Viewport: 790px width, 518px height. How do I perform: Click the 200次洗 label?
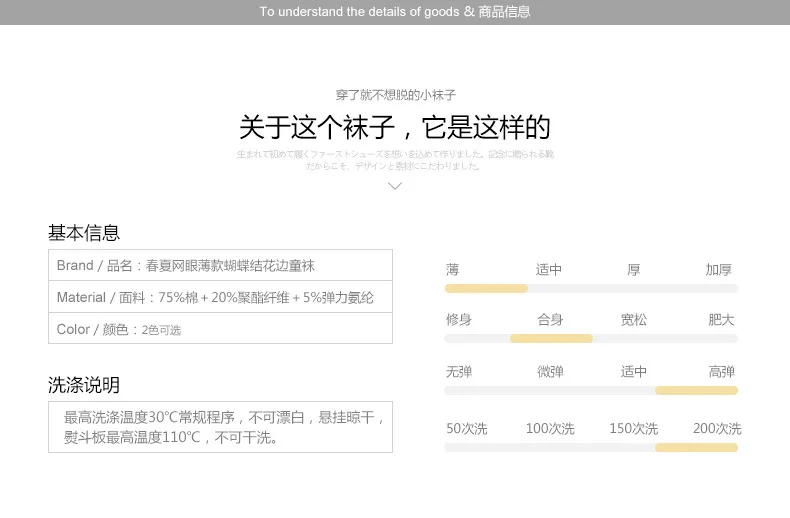pos(717,429)
